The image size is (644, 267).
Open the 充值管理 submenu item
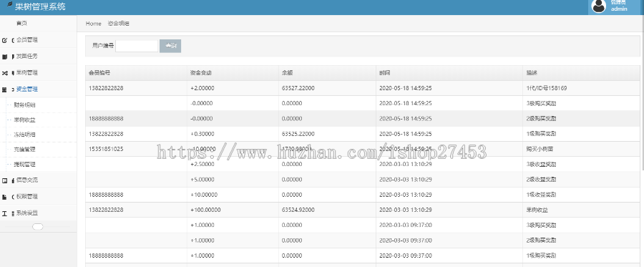(24, 150)
